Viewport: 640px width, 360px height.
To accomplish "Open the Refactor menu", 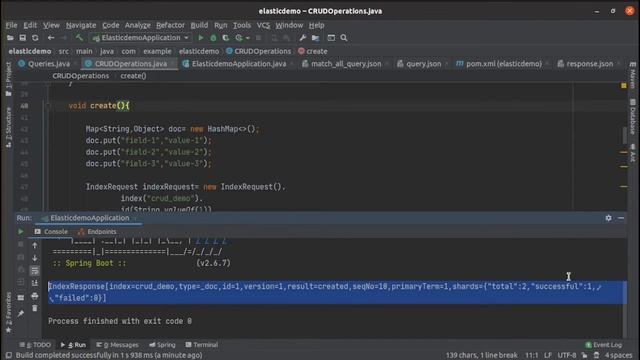I will pos(170,25).
